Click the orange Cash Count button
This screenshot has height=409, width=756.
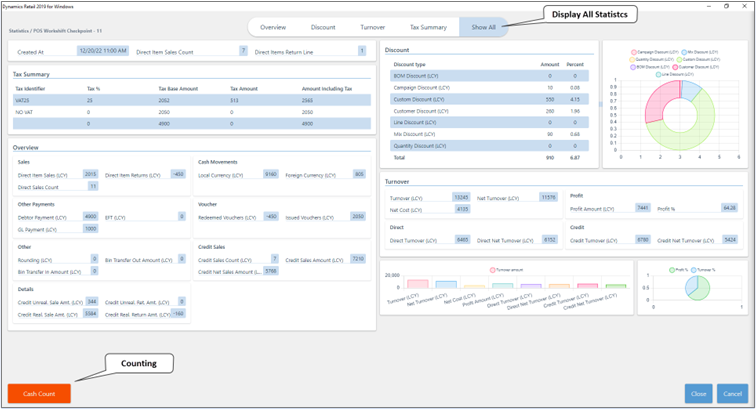[x=39, y=394]
